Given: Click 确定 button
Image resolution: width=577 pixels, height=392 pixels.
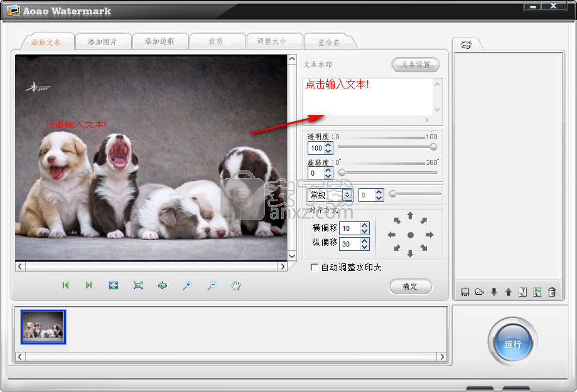Looking at the screenshot, I should [410, 287].
